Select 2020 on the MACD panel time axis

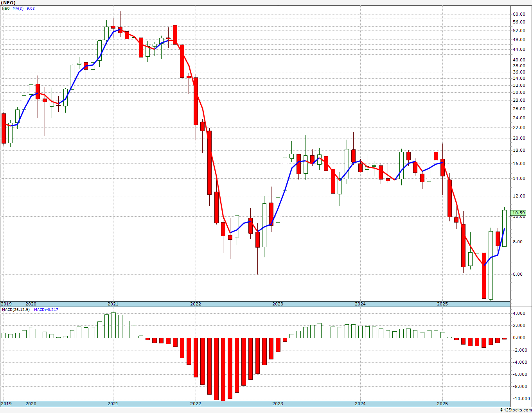coord(31,403)
